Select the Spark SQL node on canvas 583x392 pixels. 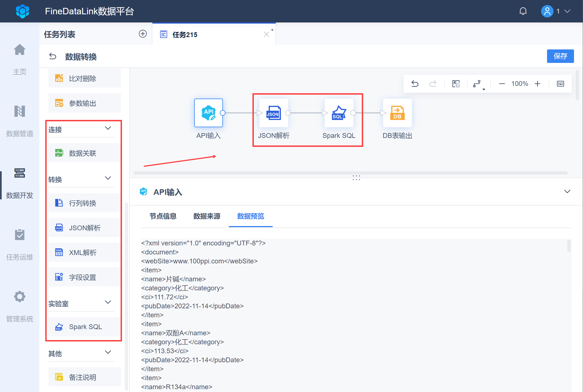(x=339, y=113)
